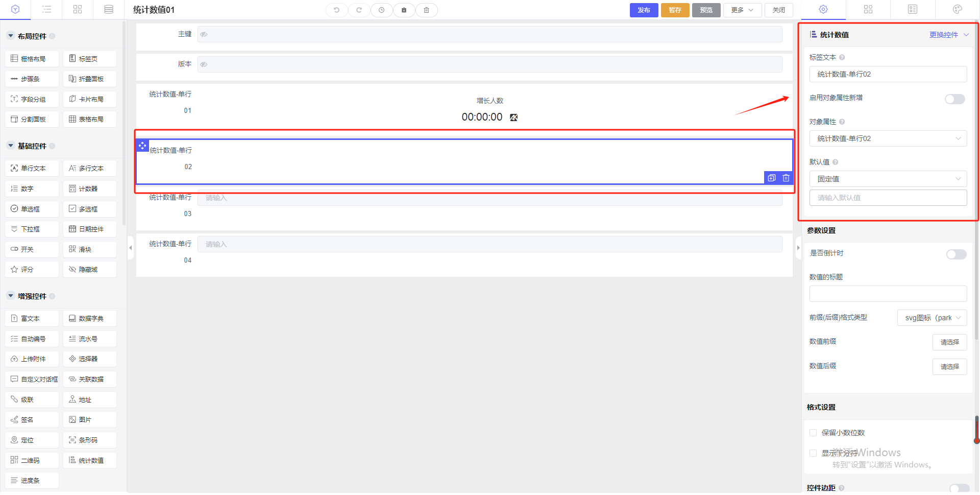This screenshot has width=980, height=495.
Task: Click the 数值的标题 input field
Action: click(x=888, y=294)
